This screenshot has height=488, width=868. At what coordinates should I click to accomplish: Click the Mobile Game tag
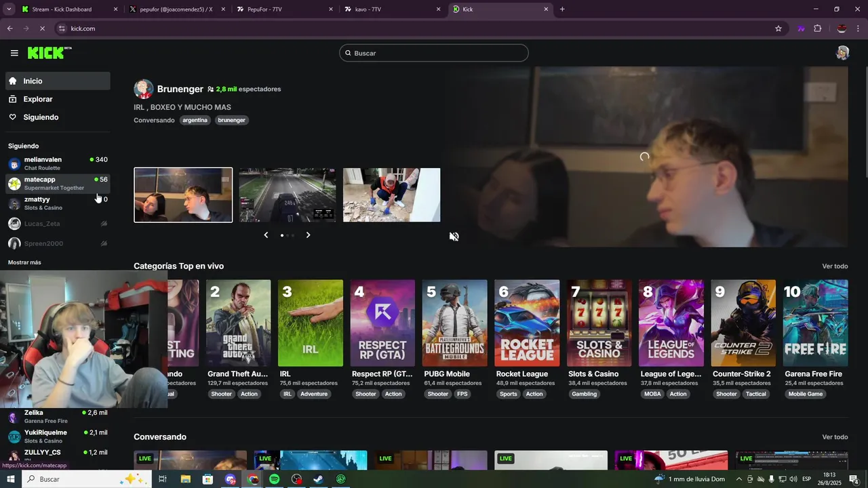click(x=806, y=394)
